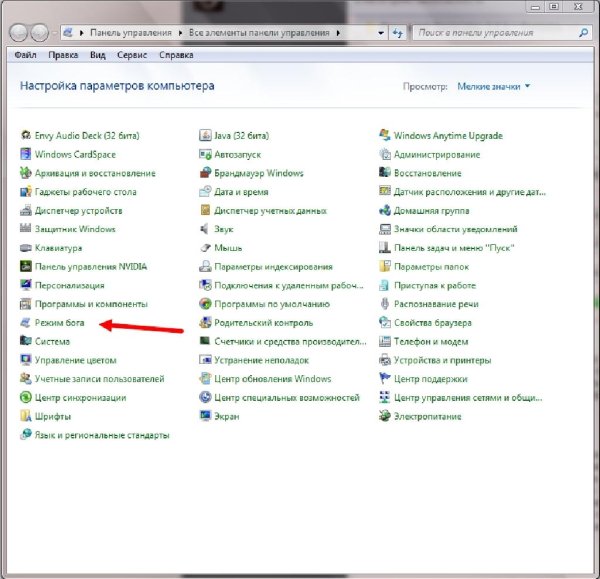
Task: Open Центр специальных возможностей link
Action: click(287, 398)
